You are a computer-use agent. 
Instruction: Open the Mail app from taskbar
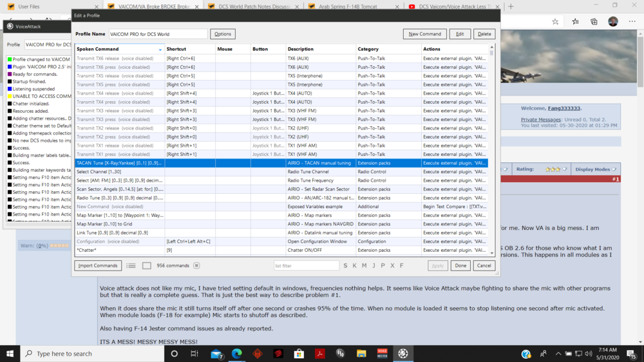pos(216,354)
